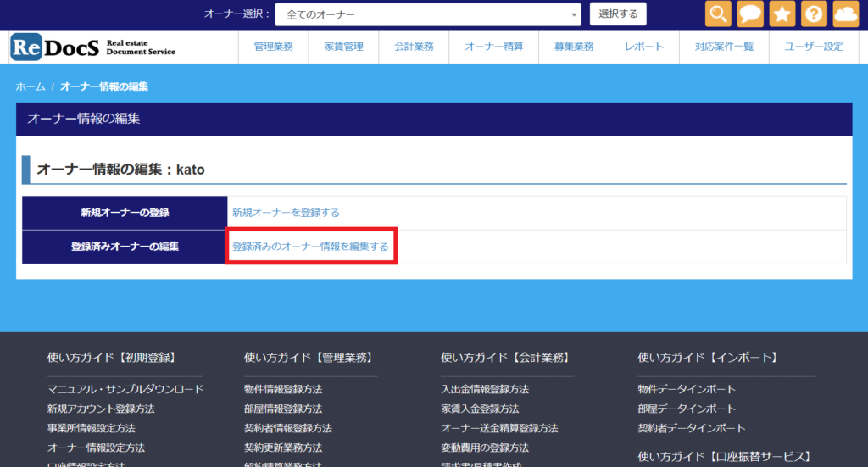Open 物件データインポート guide link
Viewport: 868px width, 467px height.
click(687, 389)
